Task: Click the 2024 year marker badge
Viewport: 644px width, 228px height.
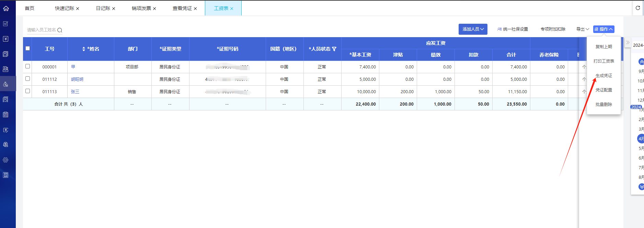Action: coord(636,107)
